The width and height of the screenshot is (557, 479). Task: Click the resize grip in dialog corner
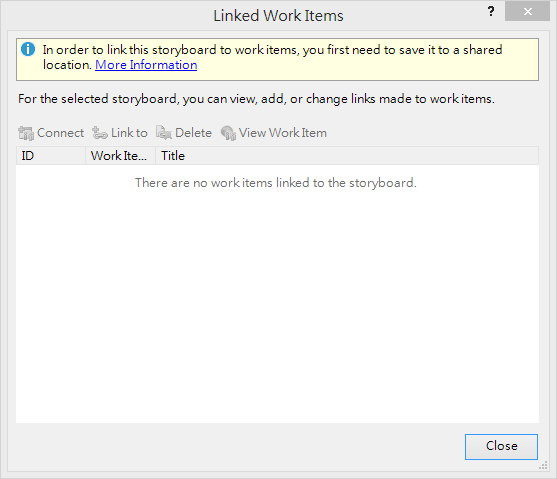543,465
